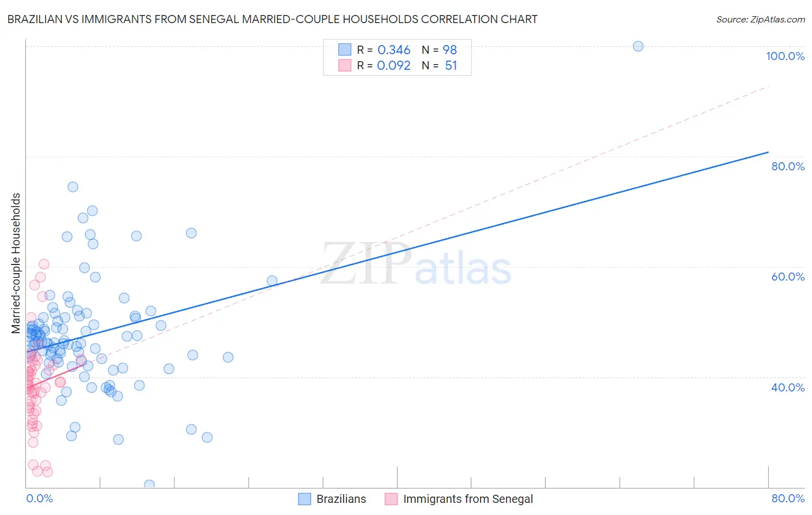Click the Brazilians legend label
The height and width of the screenshot is (515, 812).
(341, 499)
